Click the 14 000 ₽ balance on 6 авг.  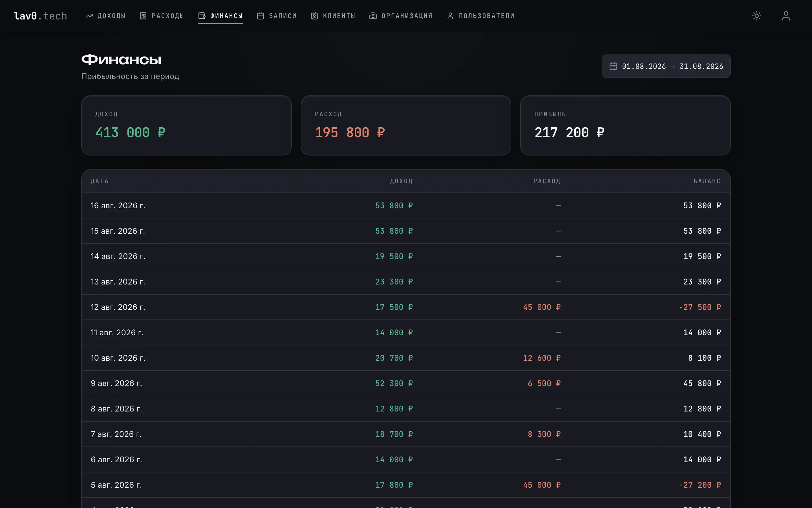[x=702, y=459]
